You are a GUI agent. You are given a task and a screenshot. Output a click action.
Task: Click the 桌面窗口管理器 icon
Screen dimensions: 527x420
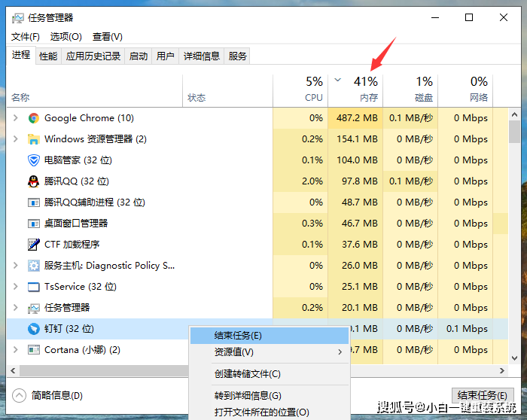click(34, 224)
